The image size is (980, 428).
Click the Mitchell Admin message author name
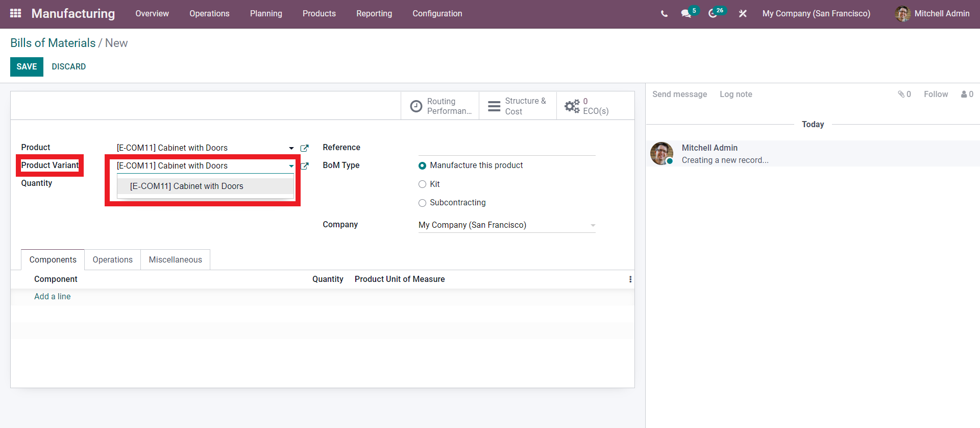[709, 148]
